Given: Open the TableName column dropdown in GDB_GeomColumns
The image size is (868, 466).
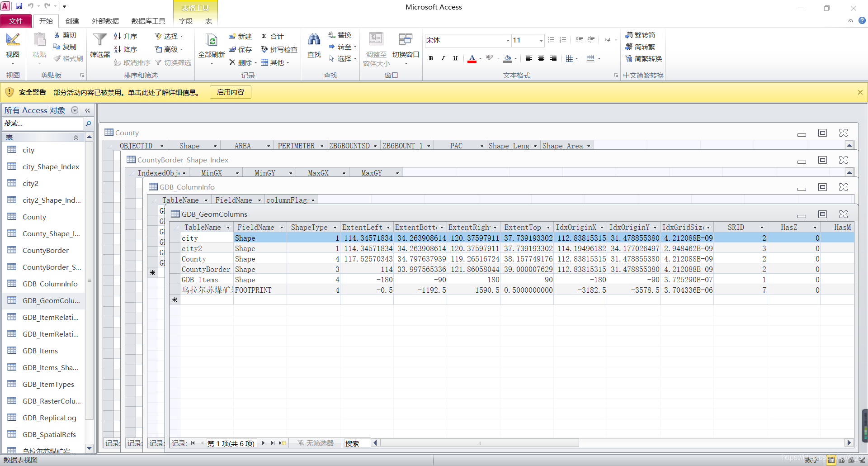Looking at the screenshot, I should click(x=228, y=228).
